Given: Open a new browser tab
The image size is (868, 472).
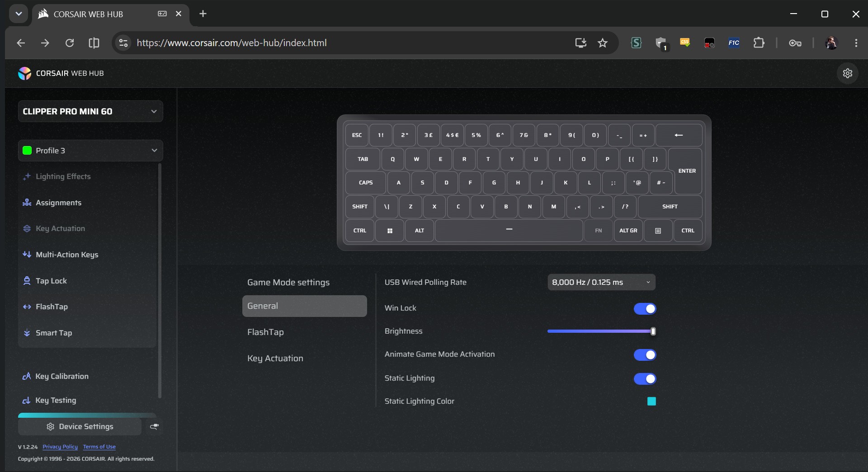Looking at the screenshot, I should 203,14.
